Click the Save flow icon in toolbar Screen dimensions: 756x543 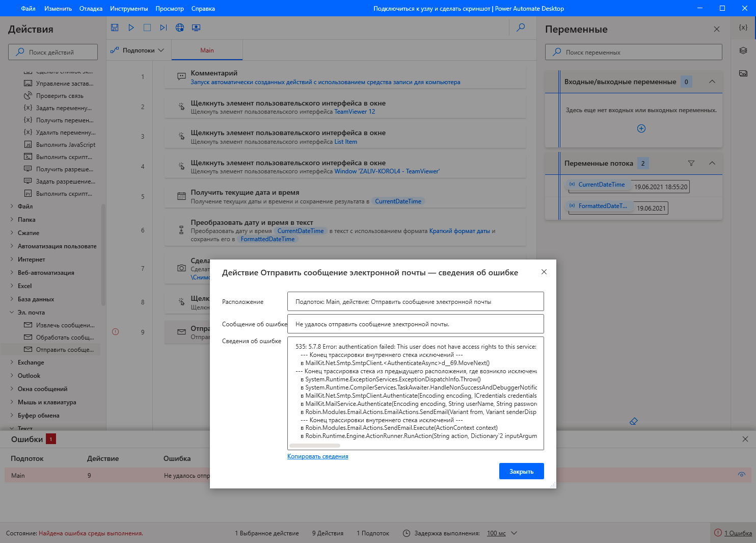[115, 28]
